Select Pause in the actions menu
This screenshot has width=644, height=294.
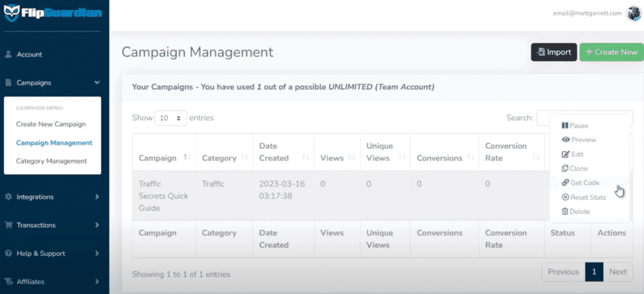(x=575, y=126)
